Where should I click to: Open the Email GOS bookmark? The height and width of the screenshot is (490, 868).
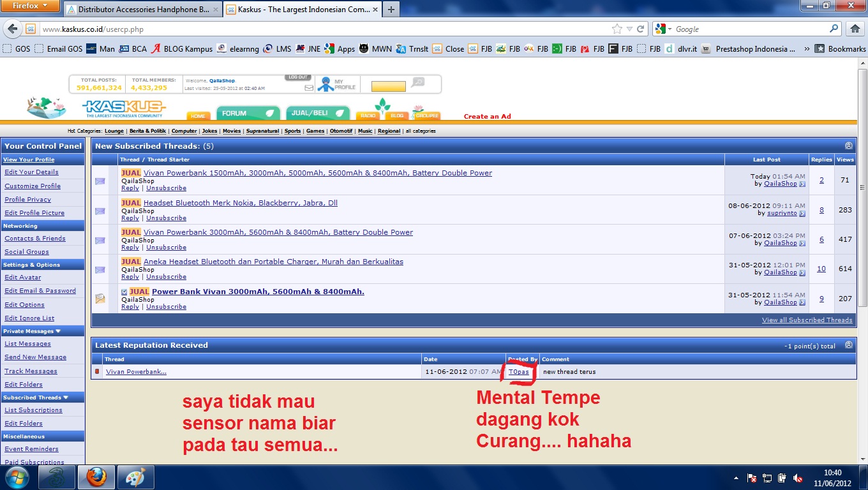click(x=59, y=48)
